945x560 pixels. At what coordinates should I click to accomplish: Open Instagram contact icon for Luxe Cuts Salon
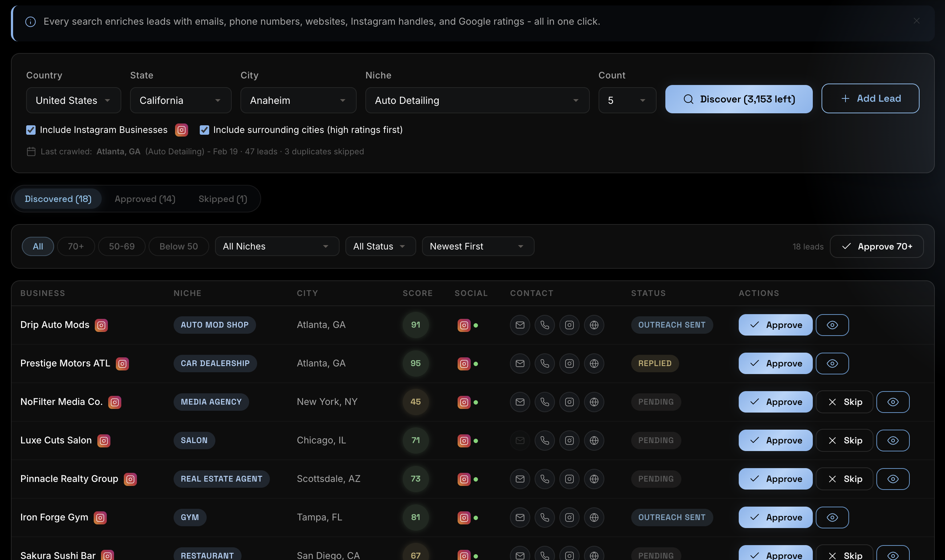pos(569,440)
